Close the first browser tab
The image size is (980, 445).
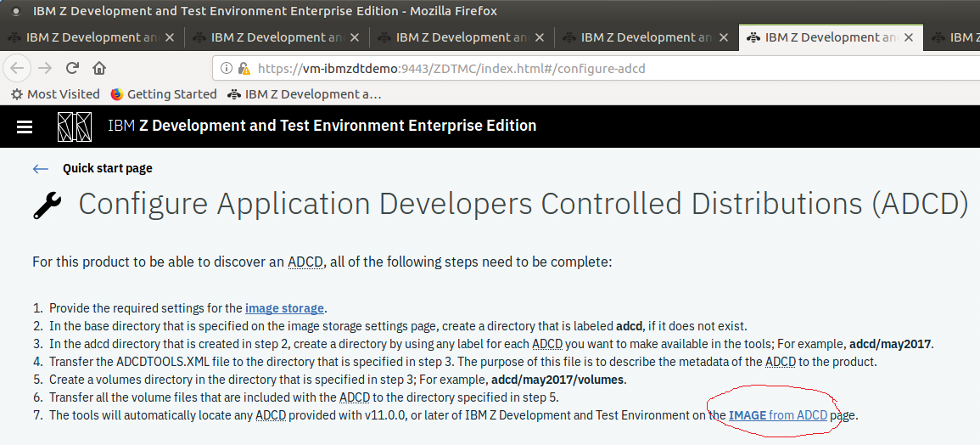pyautogui.click(x=170, y=37)
